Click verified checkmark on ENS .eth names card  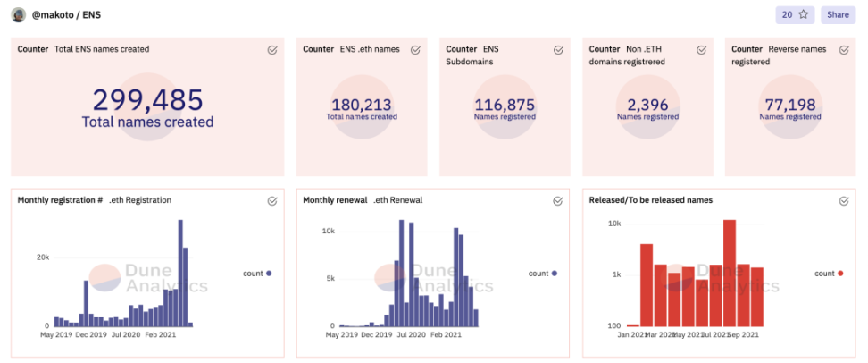415,50
